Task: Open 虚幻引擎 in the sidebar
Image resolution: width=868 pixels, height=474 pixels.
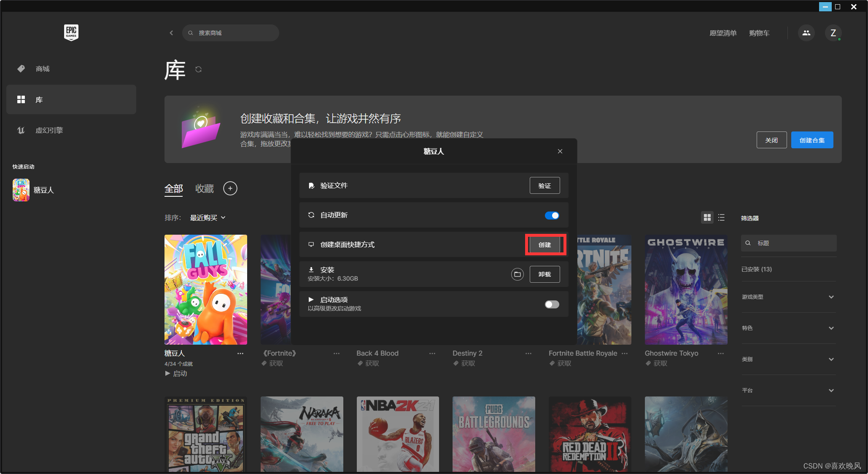Action: (x=71, y=130)
